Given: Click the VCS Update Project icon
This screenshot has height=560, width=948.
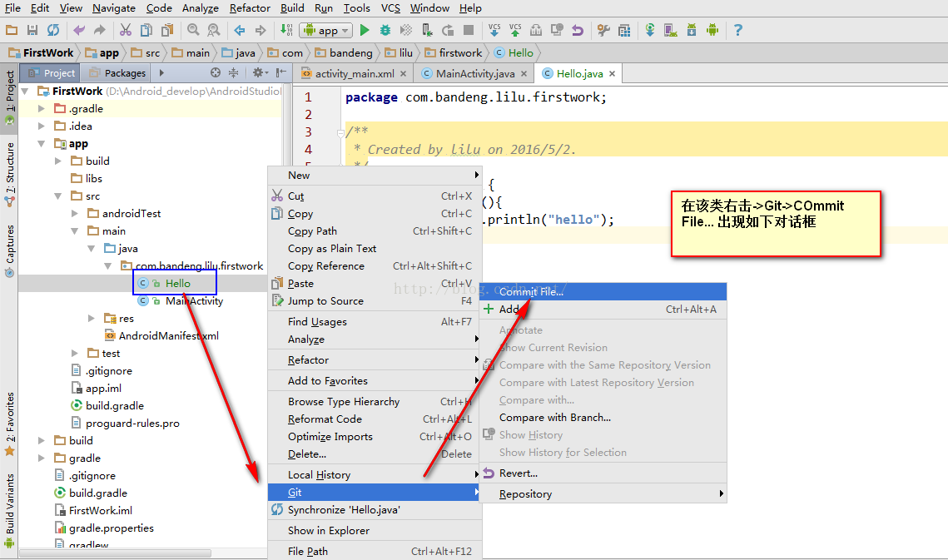Looking at the screenshot, I should [x=494, y=30].
